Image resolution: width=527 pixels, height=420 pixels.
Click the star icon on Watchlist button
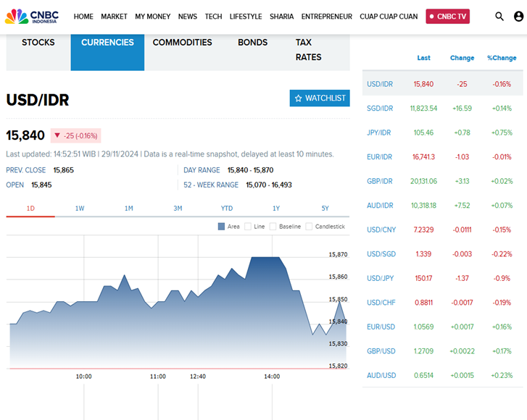coord(298,98)
